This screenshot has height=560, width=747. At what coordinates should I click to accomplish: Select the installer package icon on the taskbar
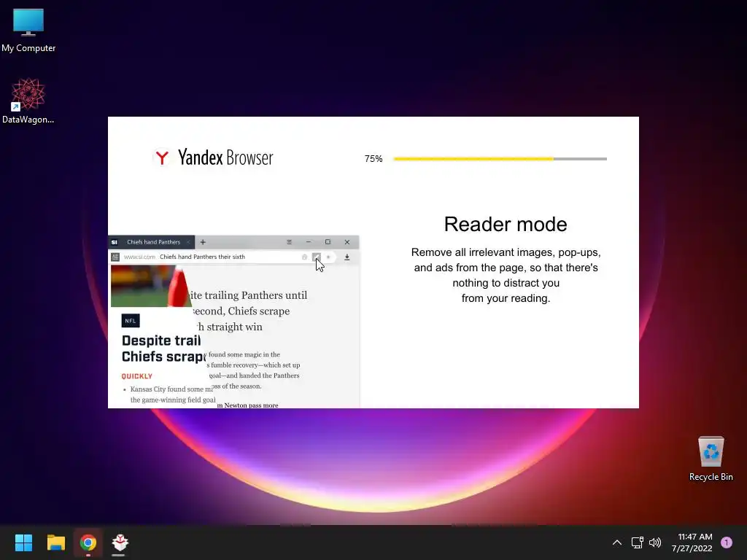click(120, 542)
